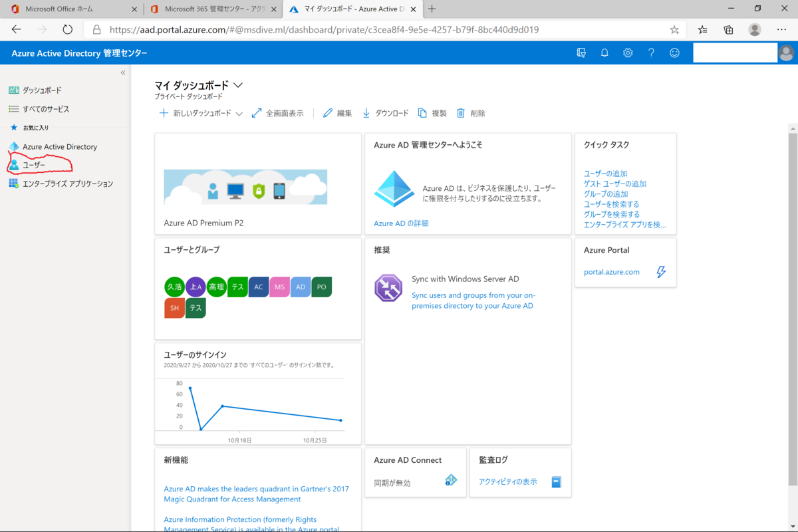Image resolution: width=798 pixels, height=532 pixels.
Task: Select the 上A user avatar
Action: (196, 287)
